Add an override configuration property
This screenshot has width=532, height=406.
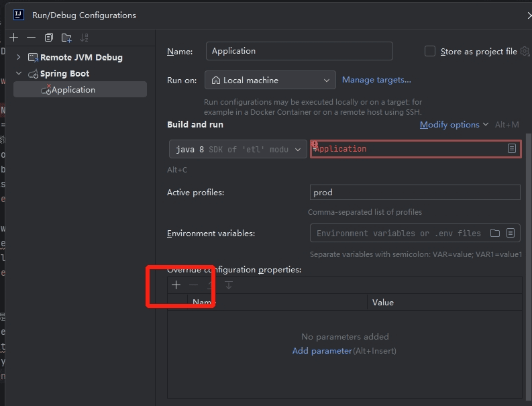[x=176, y=285]
